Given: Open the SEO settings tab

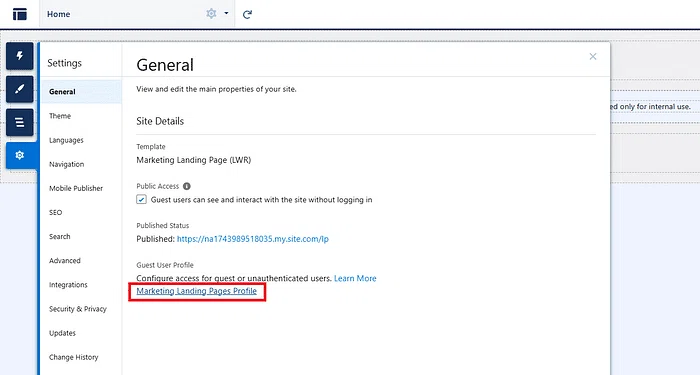Looking at the screenshot, I should (81, 212).
